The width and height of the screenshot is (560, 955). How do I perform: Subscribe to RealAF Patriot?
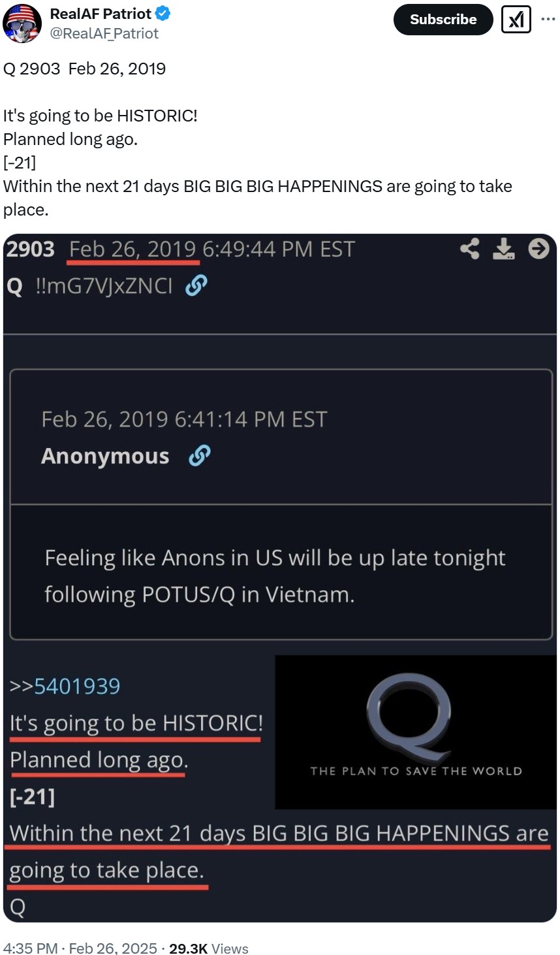coord(443,20)
